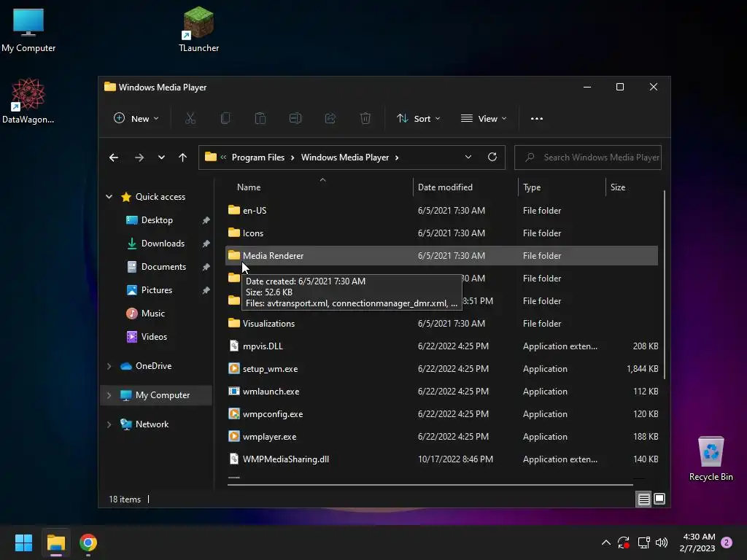747x560 pixels.
Task: Open the clock and date flyout
Action: (698, 542)
